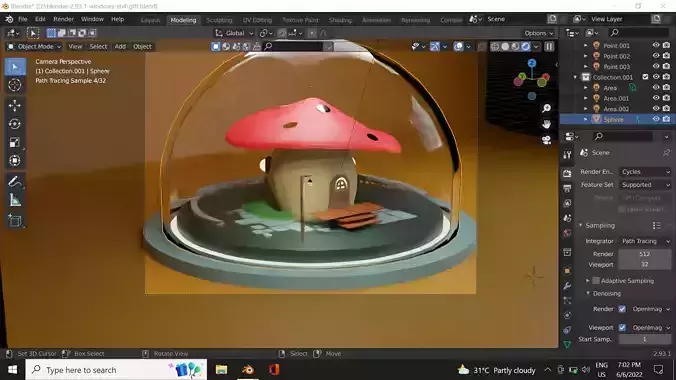Image resolution: width=676 pixels, height=380 pixels.
Task: Exclude Collection.001 from view layer checkbox
Action: coord(645,77)
